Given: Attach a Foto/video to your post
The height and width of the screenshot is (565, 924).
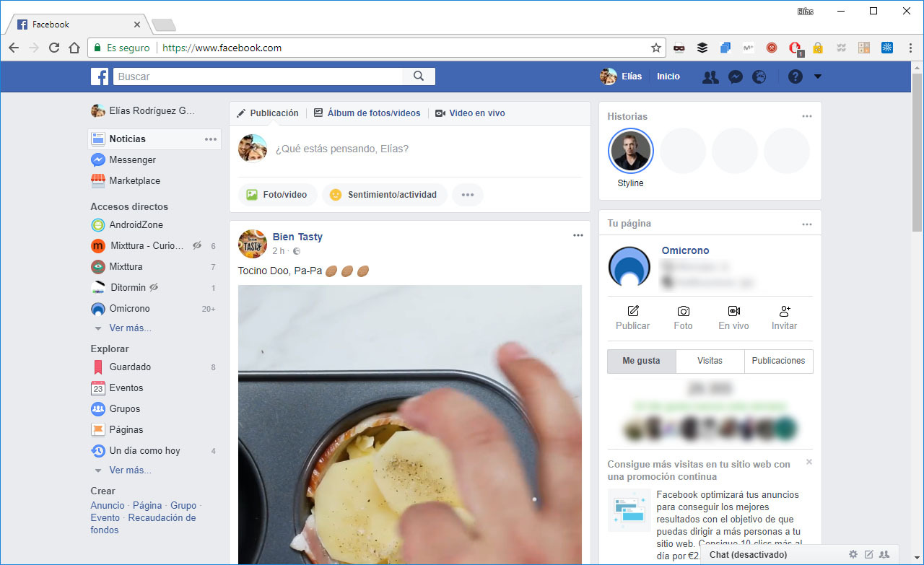Looking at the screenshot, I should (277, 194).
